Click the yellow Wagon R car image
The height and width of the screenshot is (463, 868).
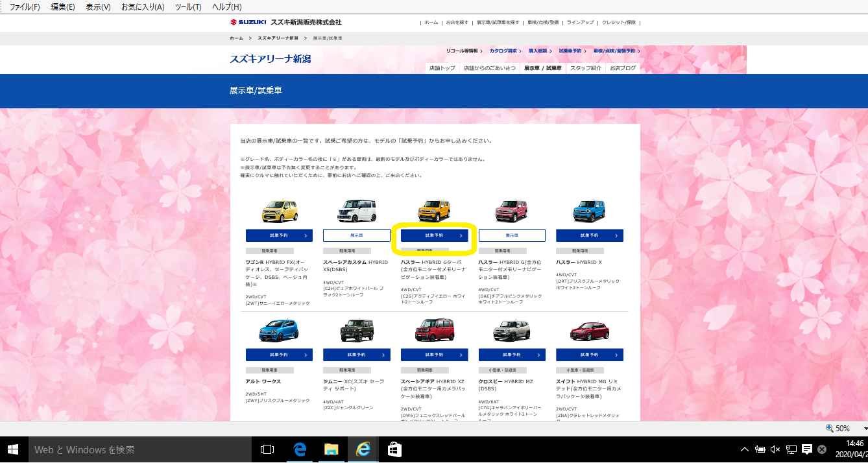pyautogui.click(x=279, y=211)
